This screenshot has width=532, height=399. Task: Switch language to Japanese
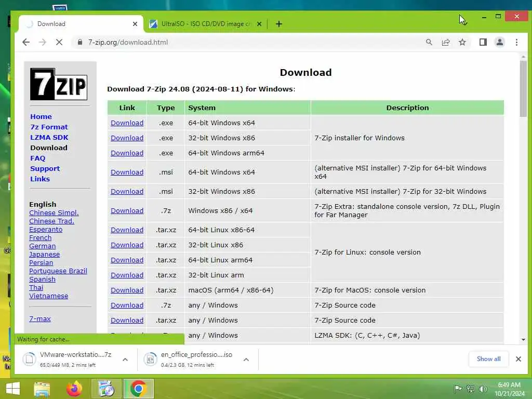pyautogui.click(x=45, y=254)
